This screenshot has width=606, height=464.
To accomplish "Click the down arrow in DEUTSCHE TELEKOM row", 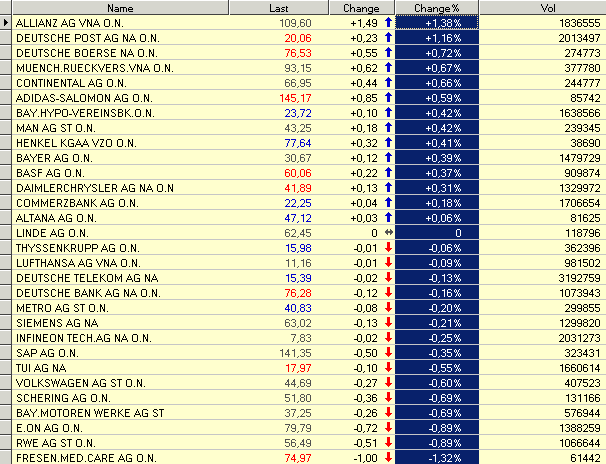I will pyautogui.click(x=388, y=278).
